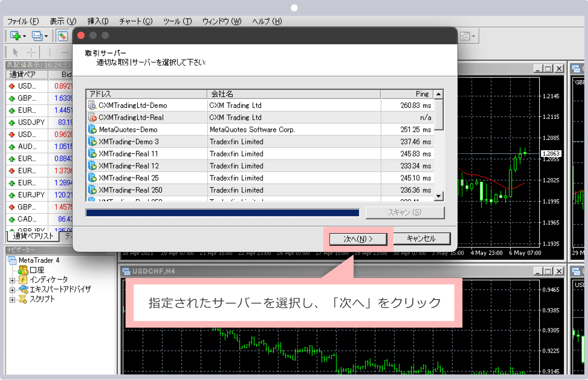Viewport: 588px width, 380px height.
Task: Click the 1.2063 price label on chart
Action: [551, 154]
